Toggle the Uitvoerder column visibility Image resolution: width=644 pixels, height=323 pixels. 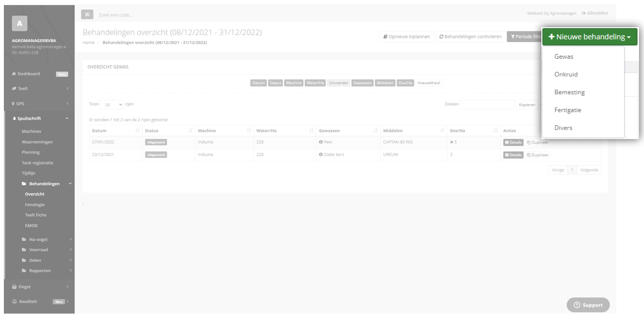click(338, 83)
